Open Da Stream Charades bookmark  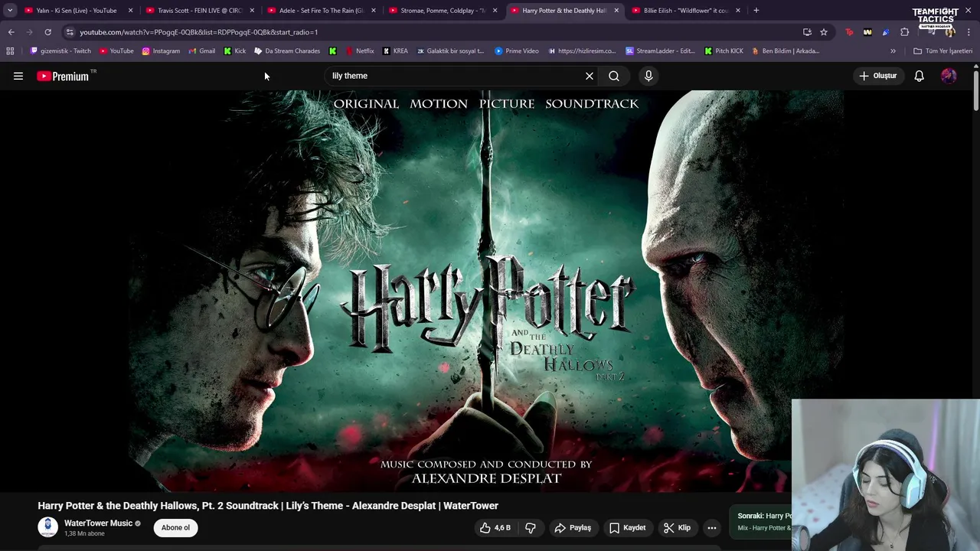coord(287,51)
